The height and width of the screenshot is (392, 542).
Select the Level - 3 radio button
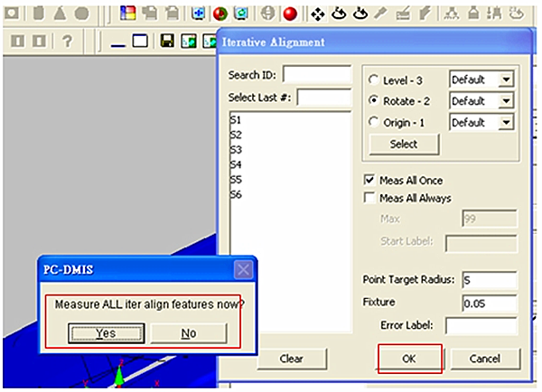(373, 79)
